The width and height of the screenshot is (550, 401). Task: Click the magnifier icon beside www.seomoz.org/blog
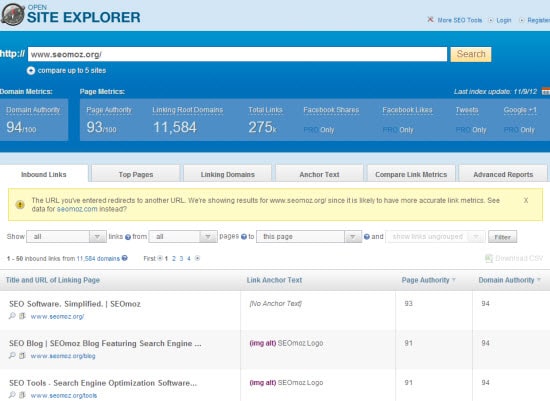12,355
